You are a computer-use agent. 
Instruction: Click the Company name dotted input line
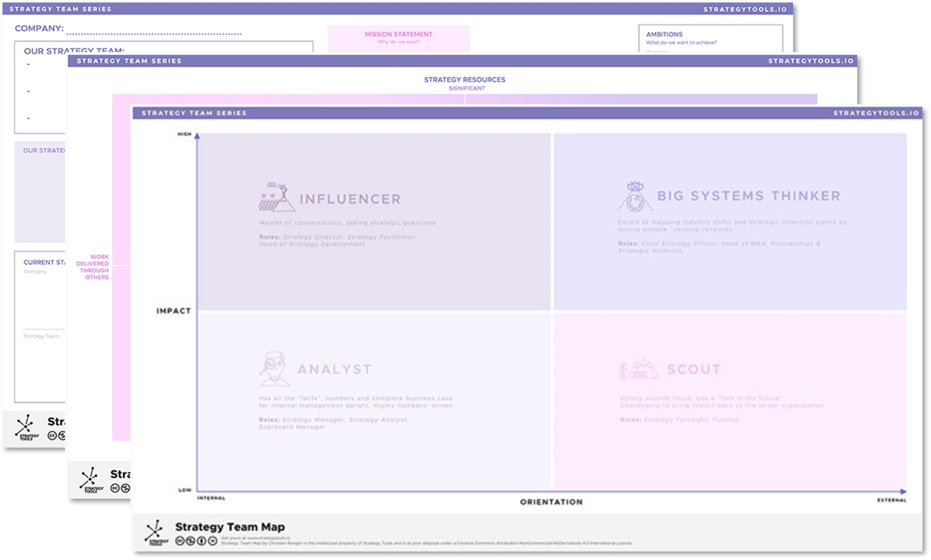coord(154,33)
